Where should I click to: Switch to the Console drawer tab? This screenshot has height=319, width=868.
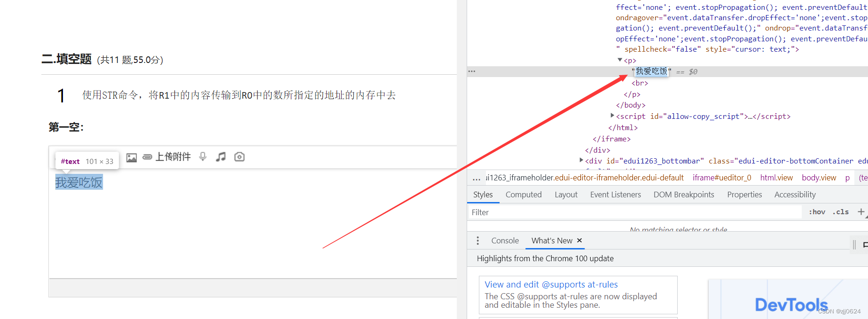point(505,241)
